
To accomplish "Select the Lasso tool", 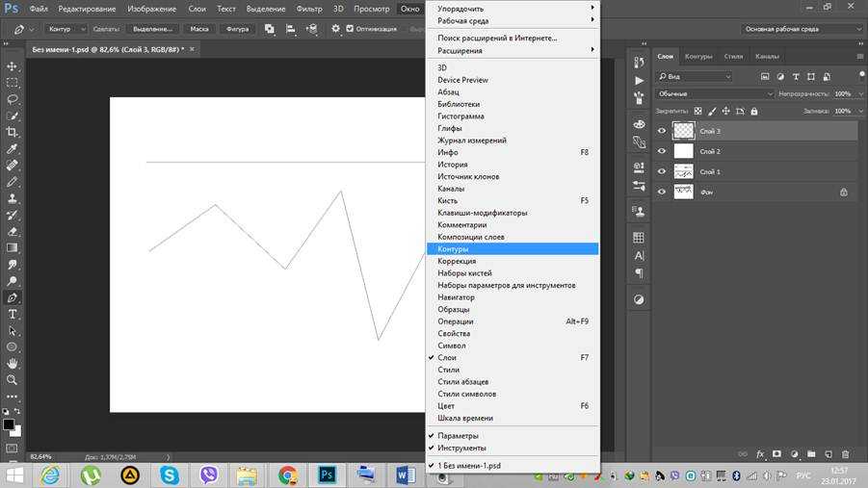I will [x=13, y=99].
